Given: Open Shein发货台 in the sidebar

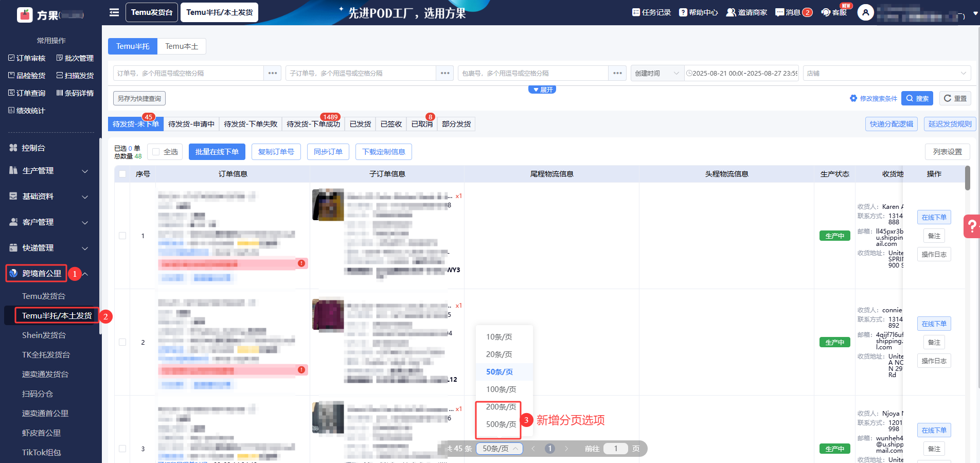Looking at the screenshot, I should click(x=44, y=335).
